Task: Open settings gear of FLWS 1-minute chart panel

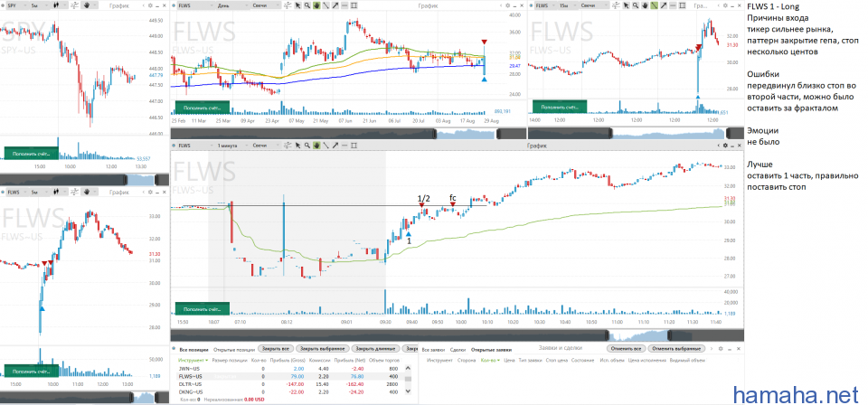Action: point(724,146)
